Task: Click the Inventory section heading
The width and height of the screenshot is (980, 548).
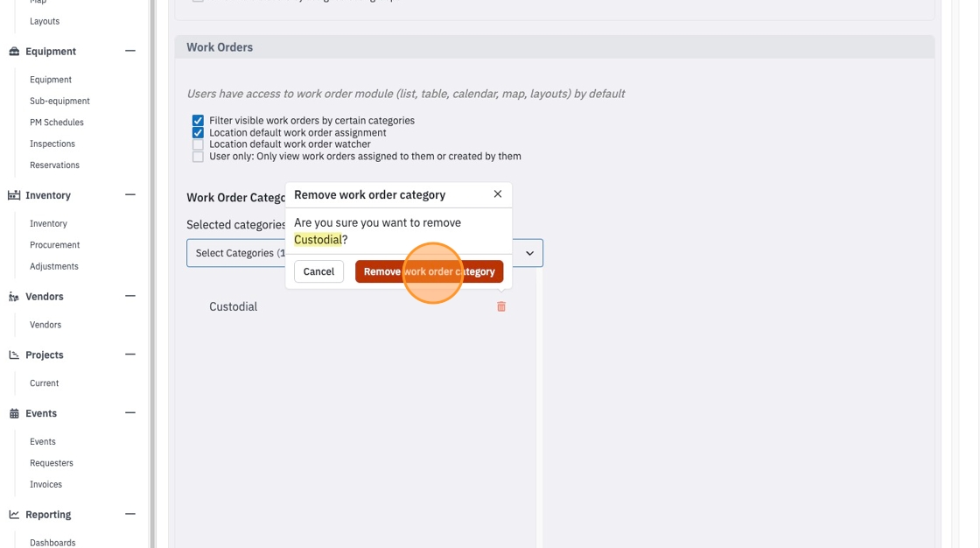Action: coord(48,195)
